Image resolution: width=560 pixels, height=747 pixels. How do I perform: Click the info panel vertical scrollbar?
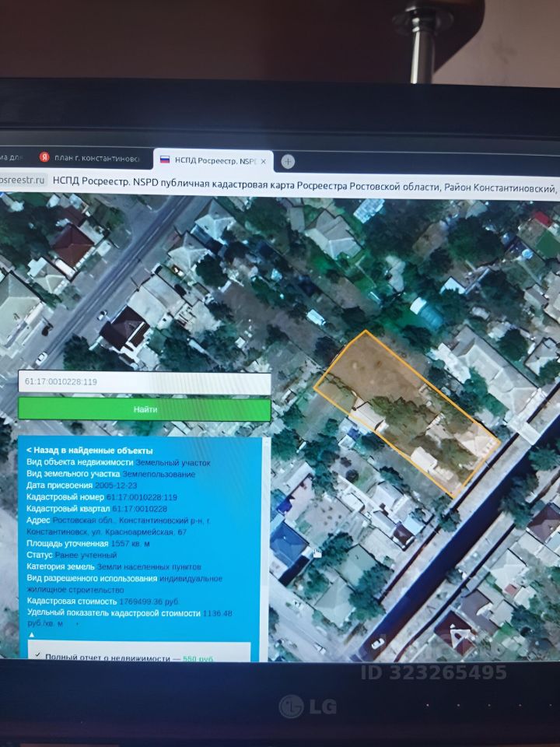(x=266, y=548)
